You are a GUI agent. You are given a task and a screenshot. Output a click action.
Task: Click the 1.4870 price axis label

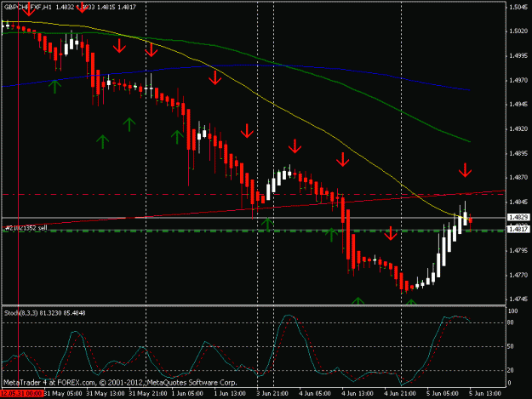click(518, 177)
